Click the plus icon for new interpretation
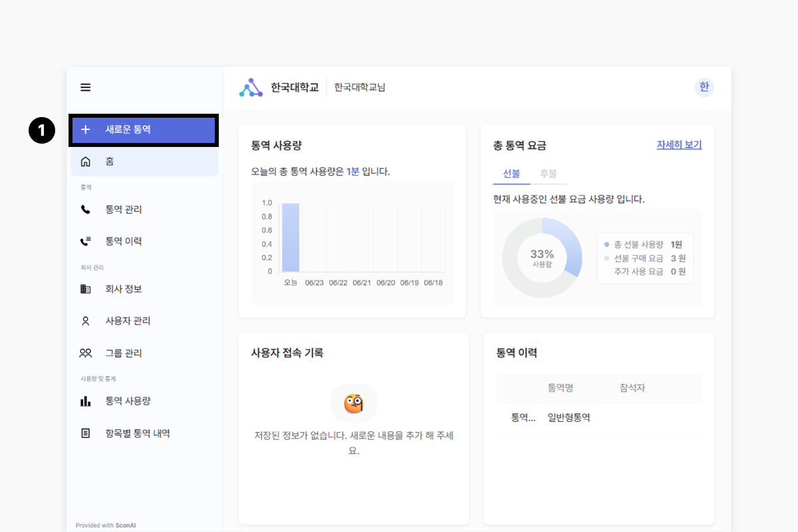The image size is (798, 532). point(86,130)
